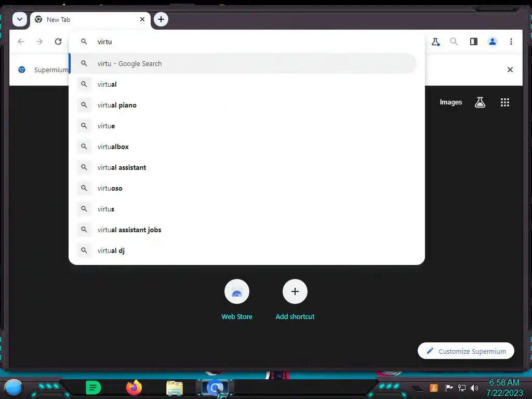Open a new tab with plus button
The image size is (532, 399).
click(x=161, y=19)
